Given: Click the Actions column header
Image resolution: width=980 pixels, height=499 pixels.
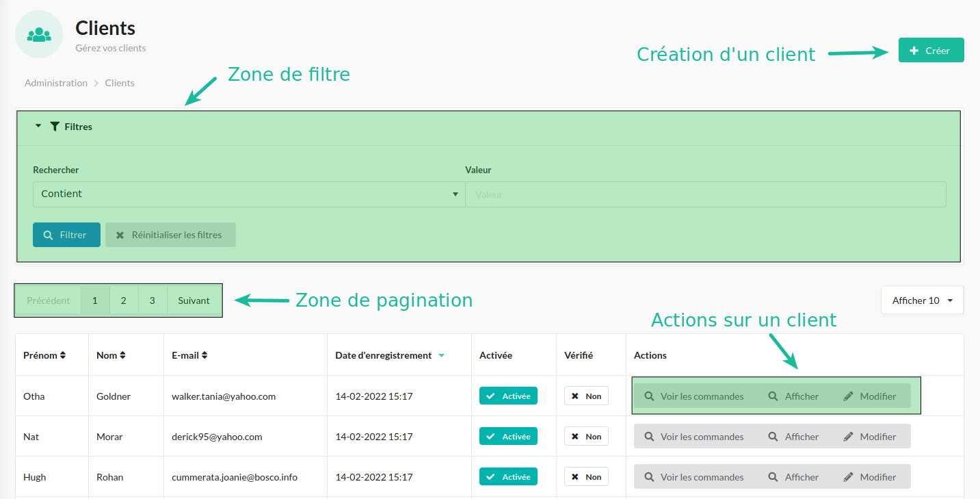Looking at the screenshot, I should tap(650, 355).
